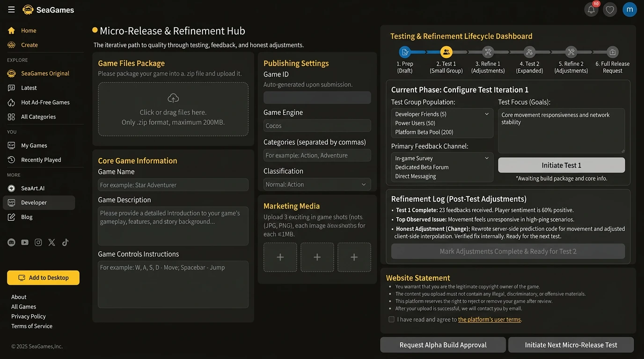Open the X social media icon
Image resolution: width=644 pixels, height=359 pixels.
point(51,242)
